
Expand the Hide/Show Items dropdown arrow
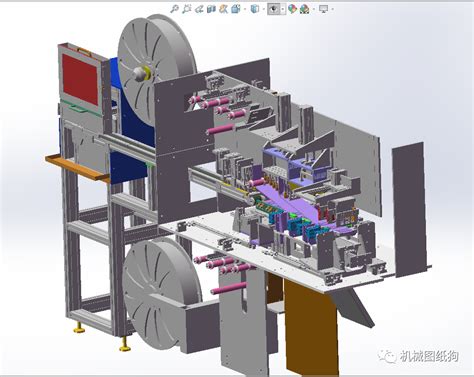283,9
